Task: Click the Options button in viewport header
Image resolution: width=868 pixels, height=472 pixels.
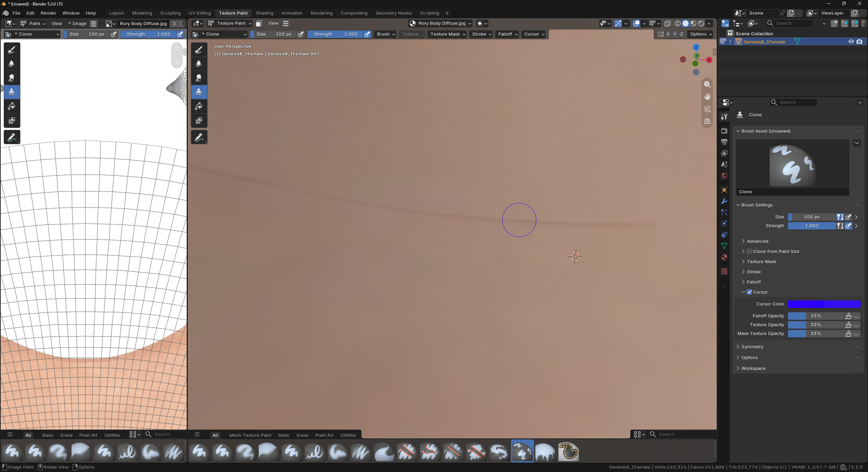Action: point(701,34)
